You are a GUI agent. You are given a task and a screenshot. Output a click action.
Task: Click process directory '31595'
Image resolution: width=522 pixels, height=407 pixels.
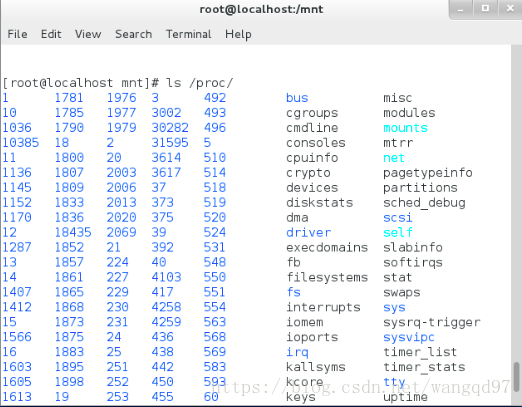click(170, 143)
